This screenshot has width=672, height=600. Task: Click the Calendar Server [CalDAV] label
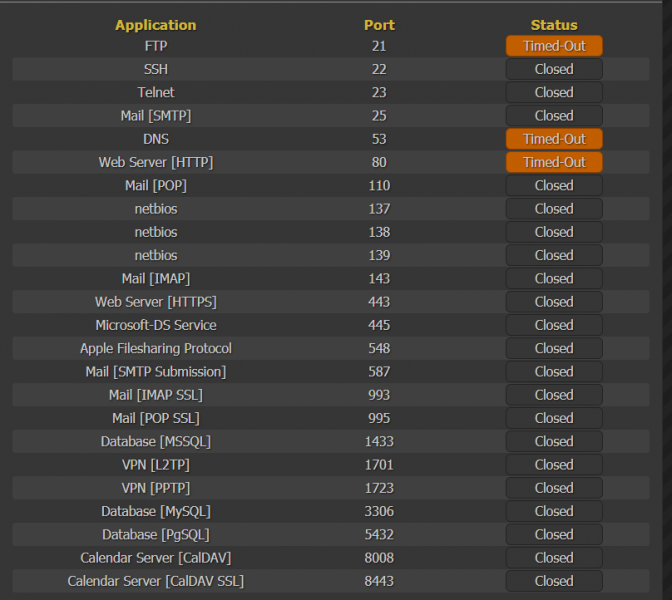pos(155,558)
